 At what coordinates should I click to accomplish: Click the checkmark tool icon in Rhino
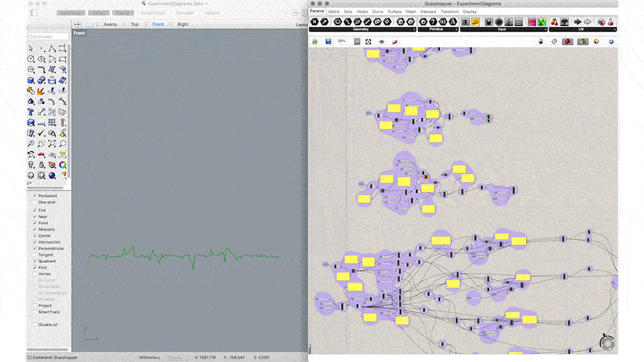coord(42,133)
